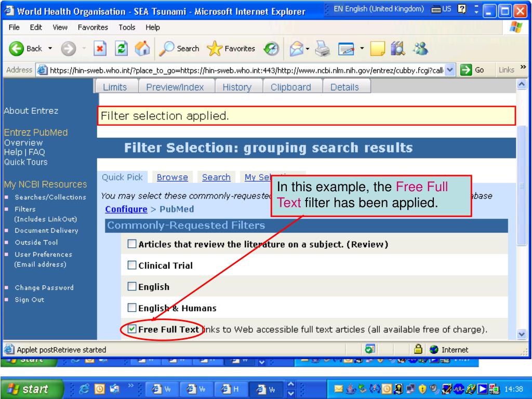Click inside the Address URL field
The width and height of the screenshot is (532, 399).
click(246, 70)
